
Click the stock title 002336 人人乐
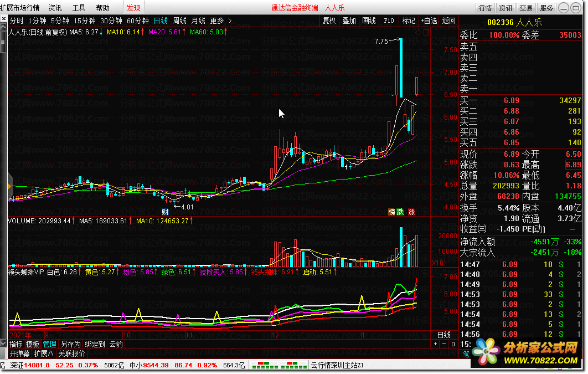(514, 23)
